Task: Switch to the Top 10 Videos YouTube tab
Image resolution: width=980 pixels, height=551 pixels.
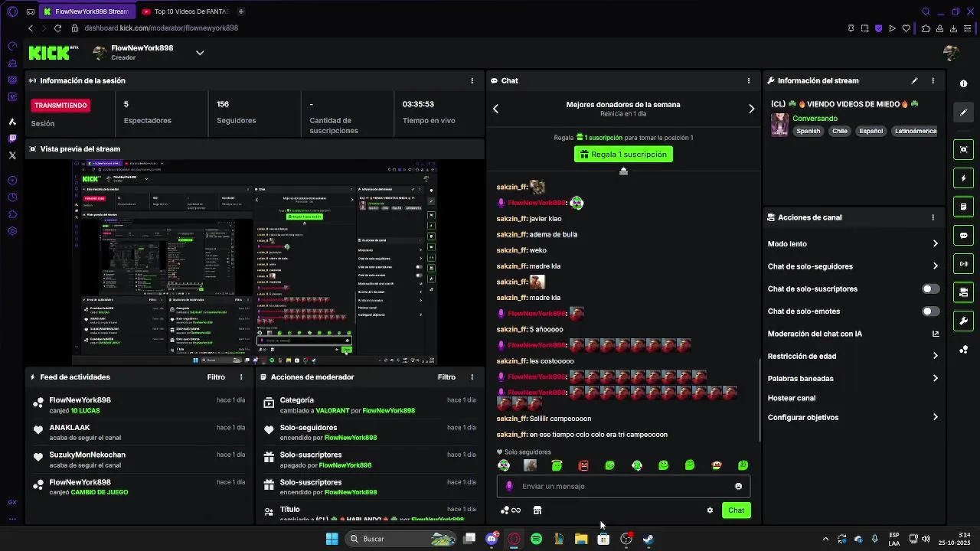Action: (185, 11)
